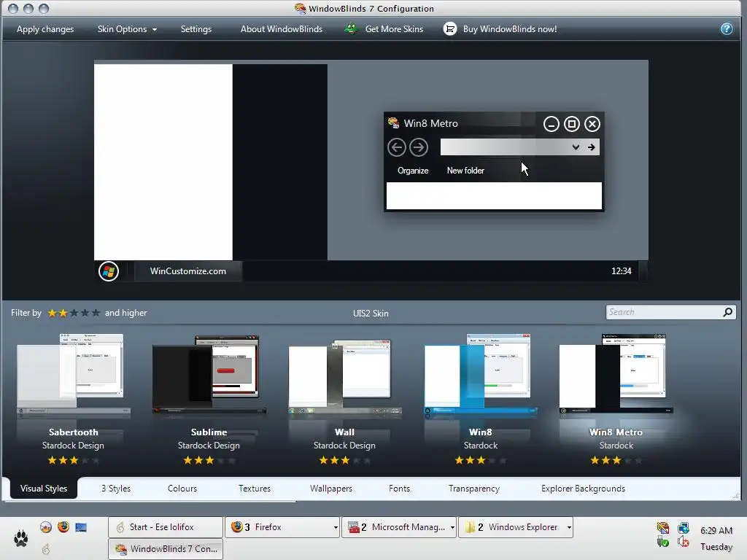The height and width of the screenshot is (560, 747).
Task: Expand the Windows Explorer taskbar group arrow
Action: pos(569,527)
